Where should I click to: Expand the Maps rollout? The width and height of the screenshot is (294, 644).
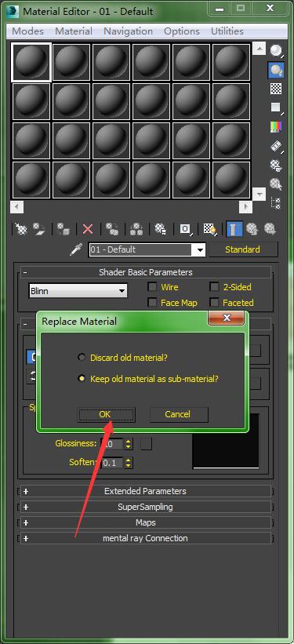pos(146,522)
